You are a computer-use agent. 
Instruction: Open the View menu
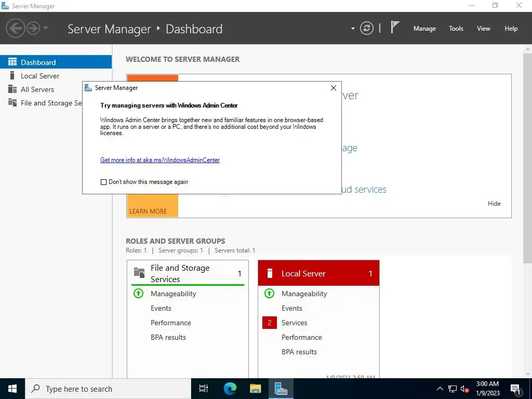[484, 29]
